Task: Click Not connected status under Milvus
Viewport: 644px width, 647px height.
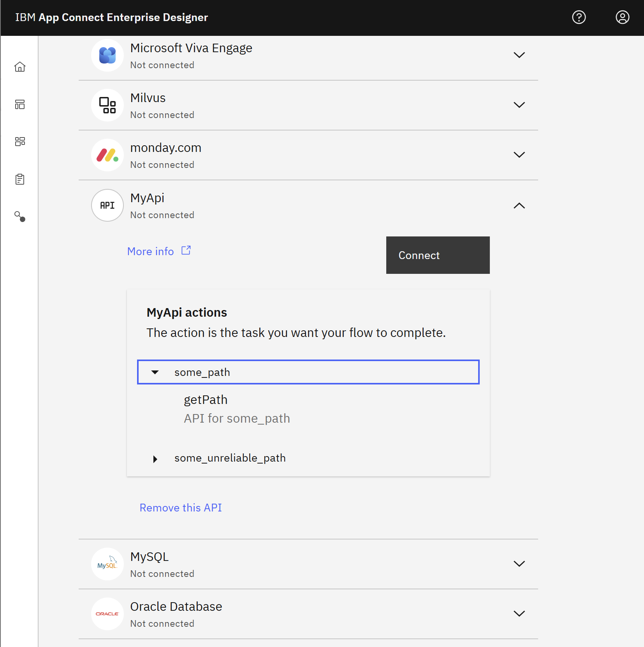Action: [162, 115]
